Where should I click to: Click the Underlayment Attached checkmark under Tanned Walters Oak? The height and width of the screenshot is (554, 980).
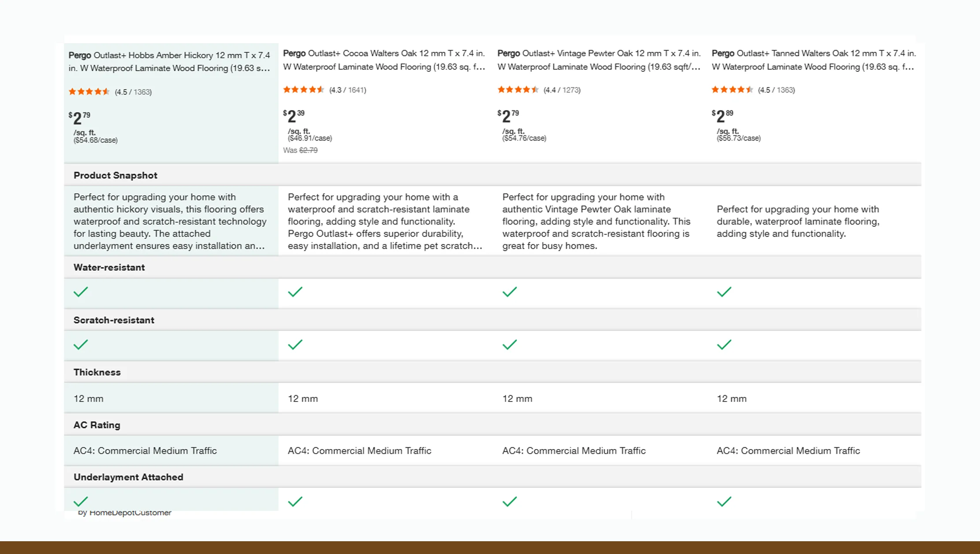click(723, 501)
